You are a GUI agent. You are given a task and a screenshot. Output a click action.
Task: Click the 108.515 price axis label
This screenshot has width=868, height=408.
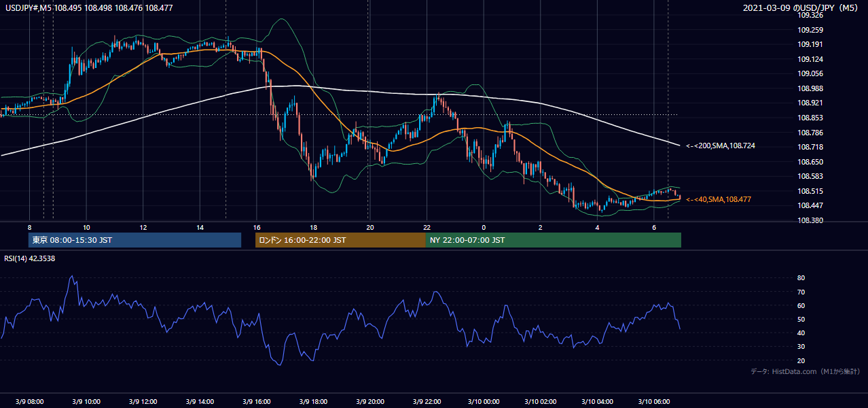tap(810, 191)
